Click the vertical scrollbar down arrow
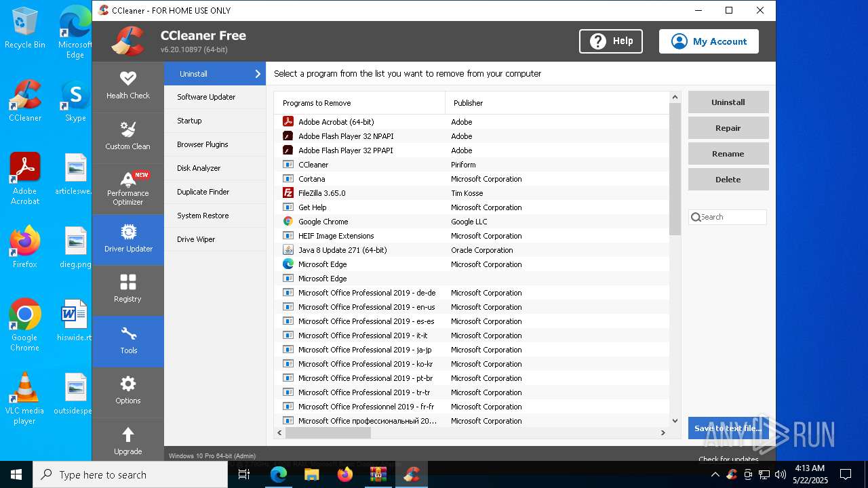 (675, 421)
